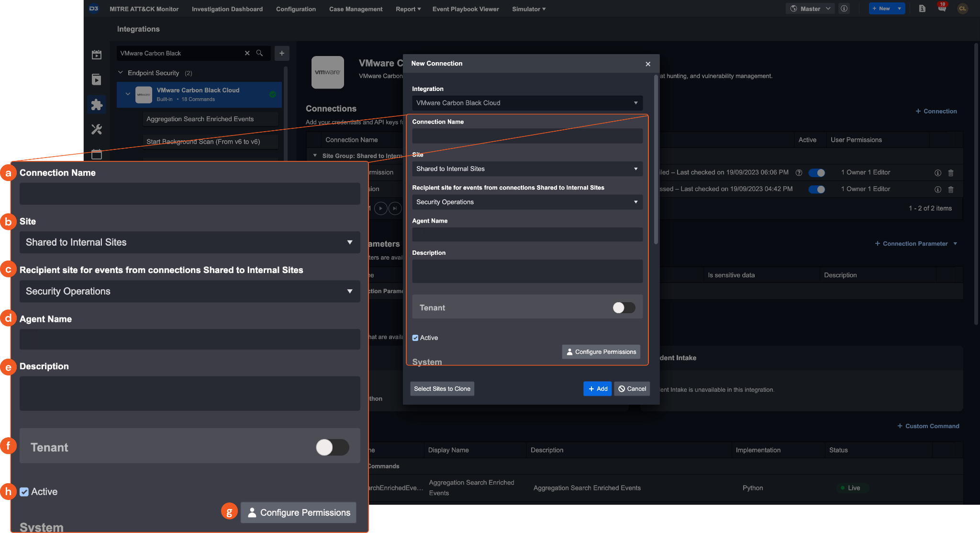
Task: Click the main page vertical scrollbar
Action: [x=976, y=184]
